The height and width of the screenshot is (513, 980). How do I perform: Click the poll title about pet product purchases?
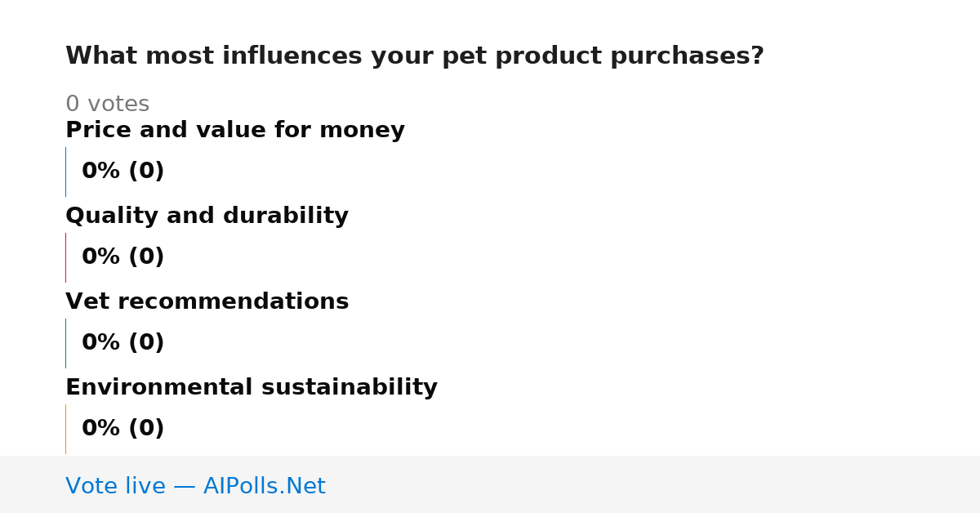coord(415,56)
